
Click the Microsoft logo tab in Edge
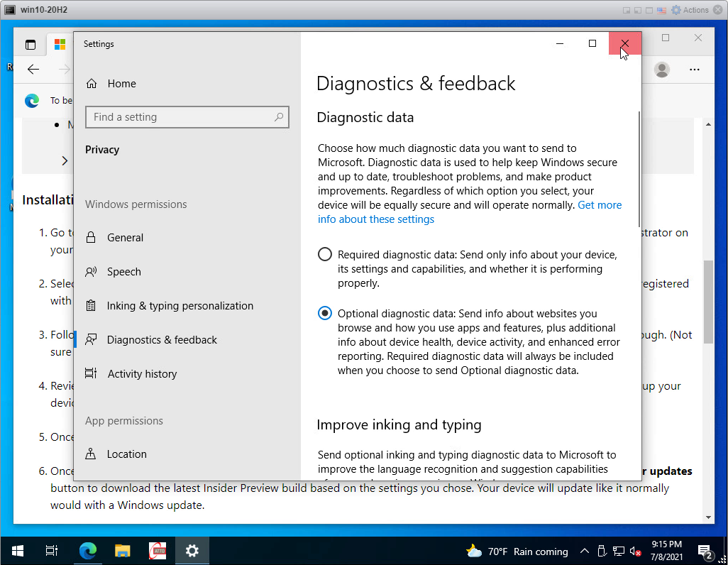[60, 45]
